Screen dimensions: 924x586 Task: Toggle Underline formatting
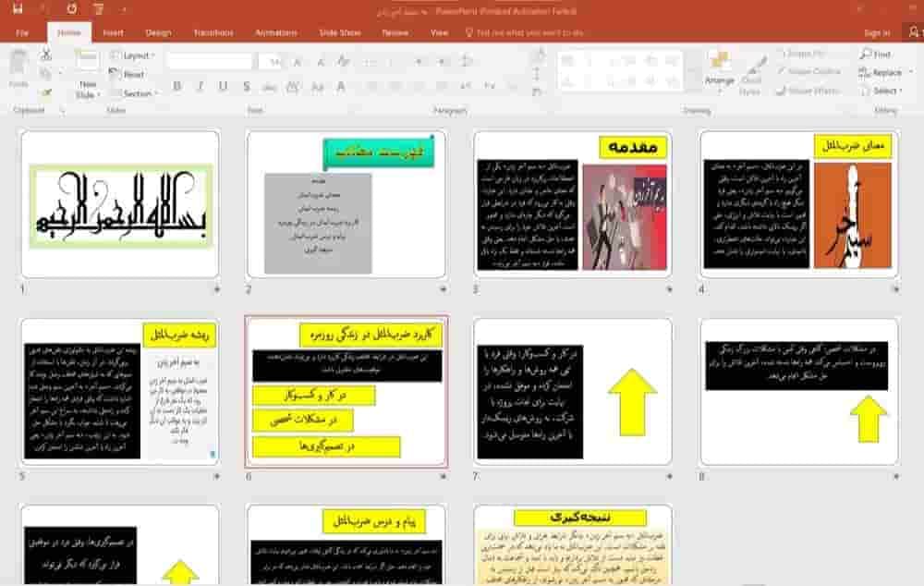click(223, 87)
